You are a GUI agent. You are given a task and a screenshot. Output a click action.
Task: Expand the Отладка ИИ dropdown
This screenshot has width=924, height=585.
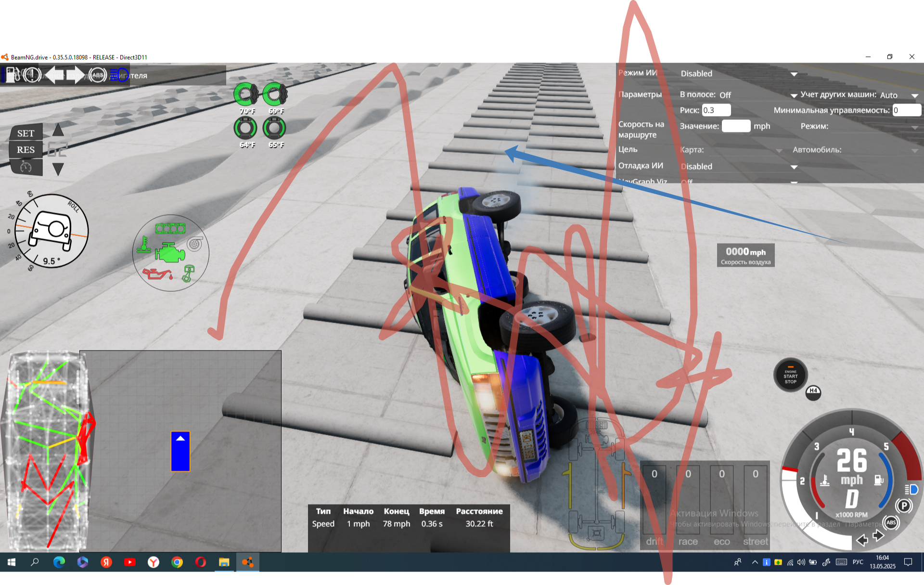tap(739, 167)
